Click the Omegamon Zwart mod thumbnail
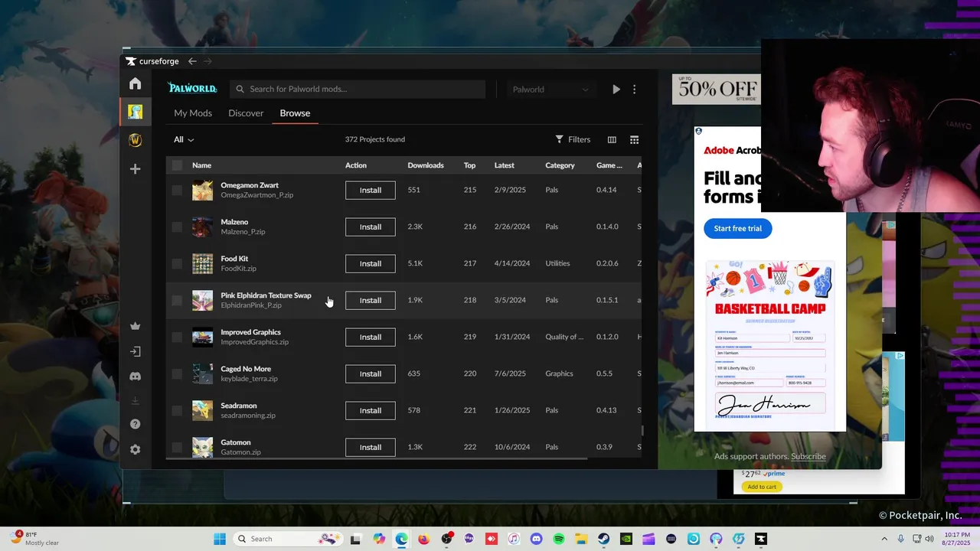The height and width of the screenshot is (551, 980). coord(202,190)
